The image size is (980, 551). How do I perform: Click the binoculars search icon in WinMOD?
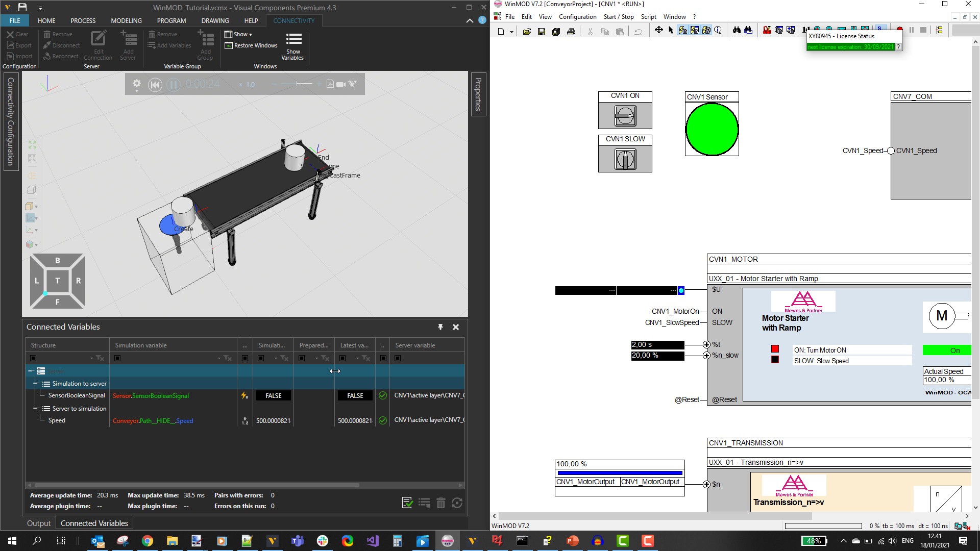click(x=736, y=31)
